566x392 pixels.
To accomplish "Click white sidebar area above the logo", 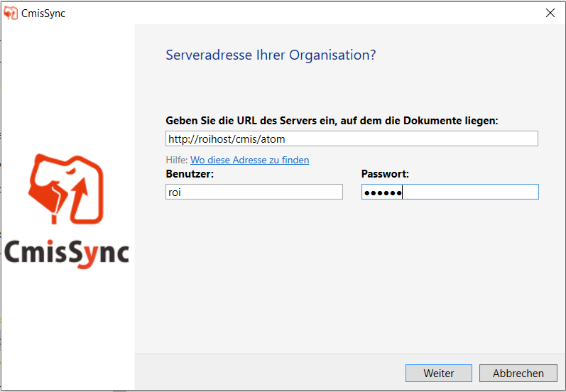I will 68,87.
